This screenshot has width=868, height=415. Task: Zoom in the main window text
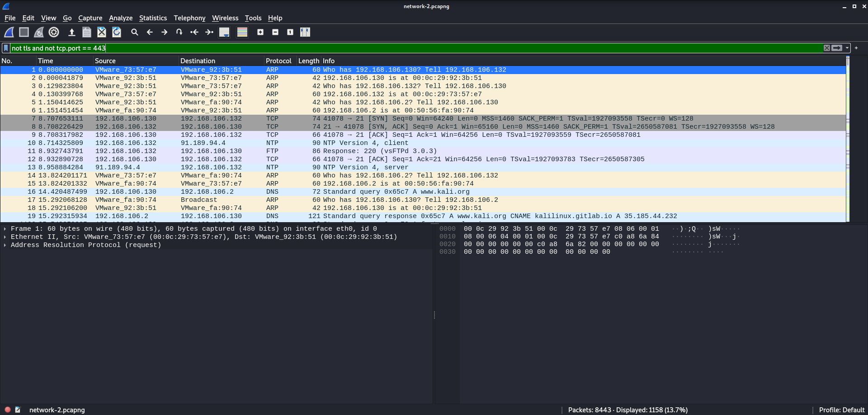click(260, 32)
